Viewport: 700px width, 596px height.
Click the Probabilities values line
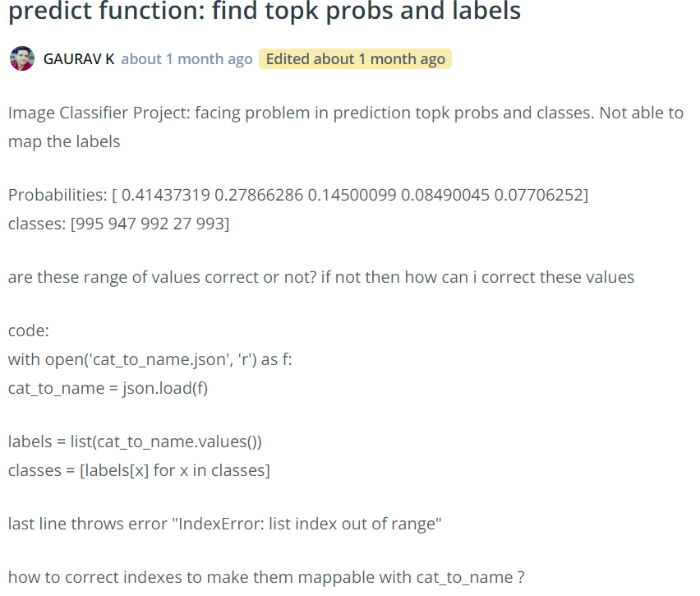(297, 195)
